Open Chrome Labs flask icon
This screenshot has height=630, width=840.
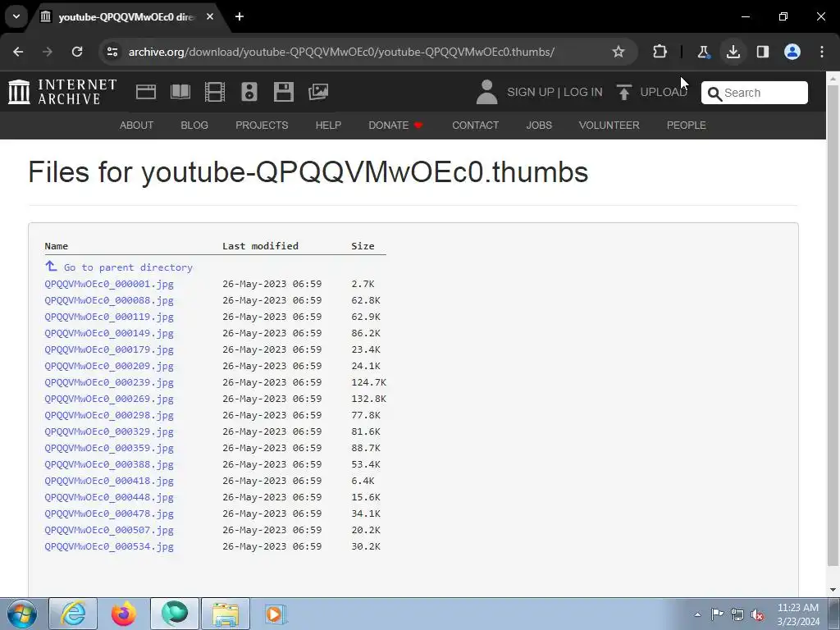click(703, 52)
